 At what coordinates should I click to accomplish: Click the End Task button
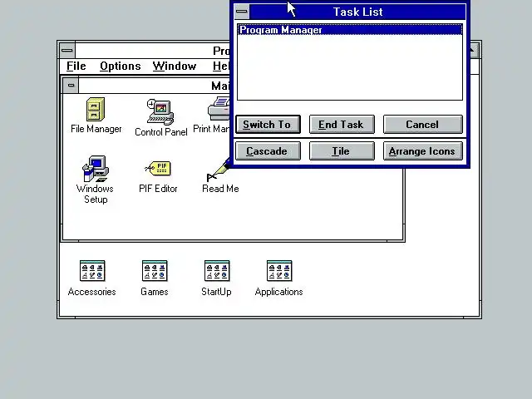click(342, 124)
